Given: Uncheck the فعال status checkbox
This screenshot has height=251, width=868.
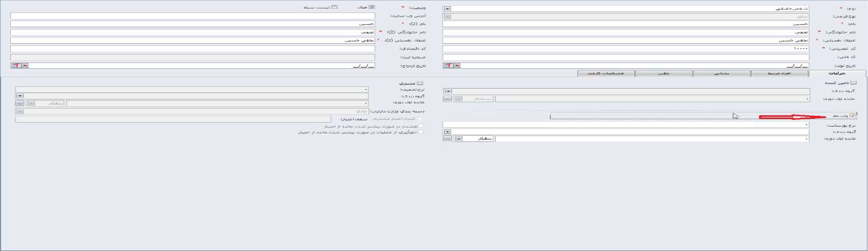Looking at the screenshot, I should (x=372, y=7).
